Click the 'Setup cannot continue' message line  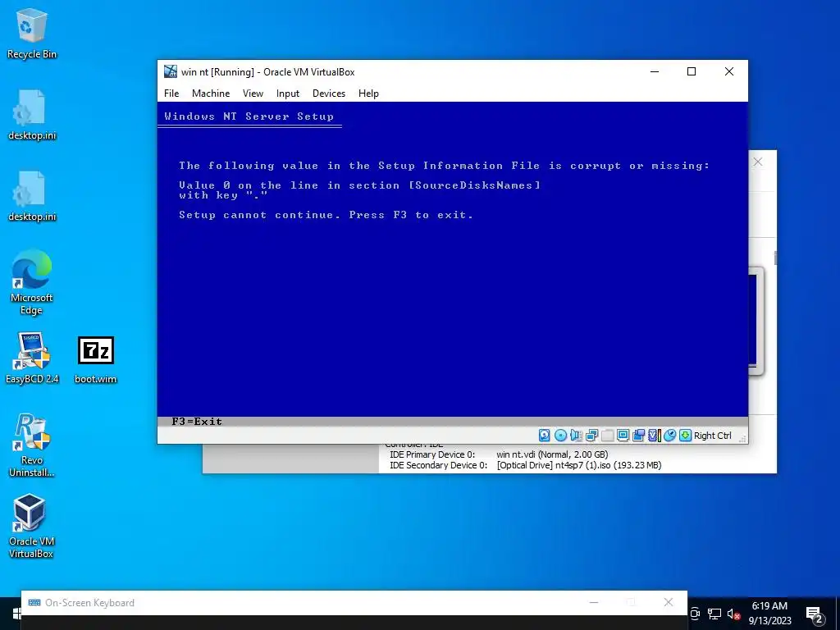pyautogui.click(x=326, y=215)
